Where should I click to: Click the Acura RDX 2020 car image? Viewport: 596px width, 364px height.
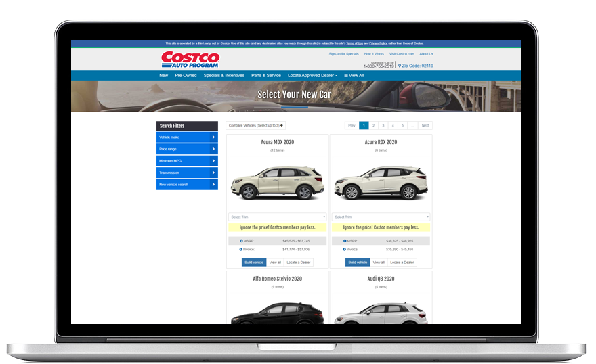point(381,183)
